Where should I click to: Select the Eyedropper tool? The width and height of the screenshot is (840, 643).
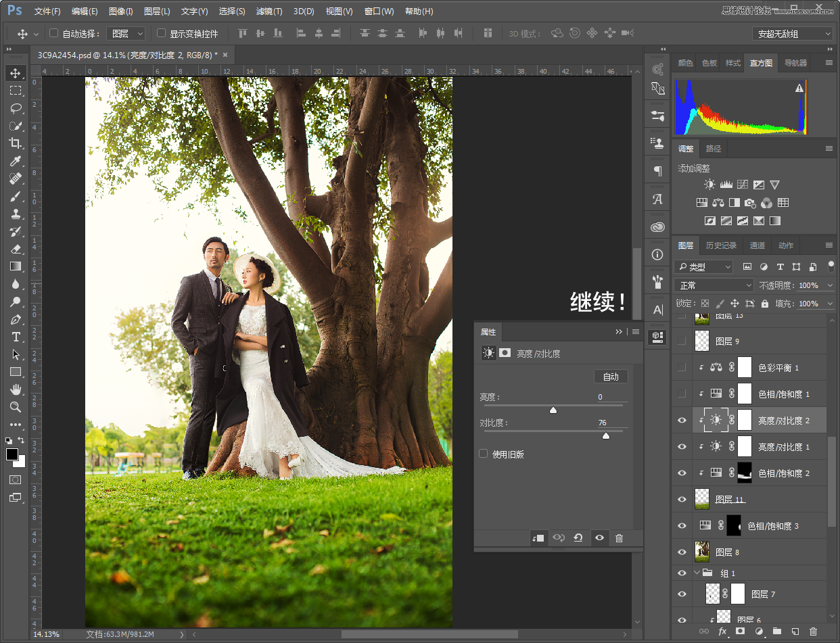[15, 161]
